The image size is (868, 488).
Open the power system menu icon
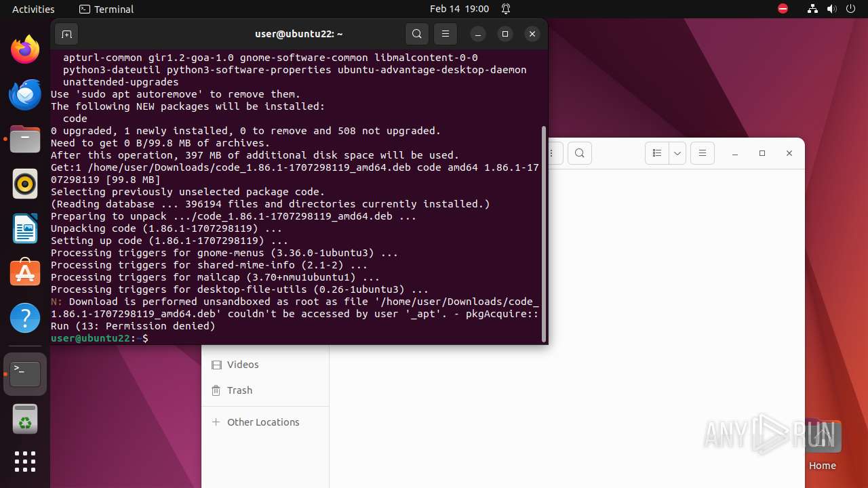850,9
